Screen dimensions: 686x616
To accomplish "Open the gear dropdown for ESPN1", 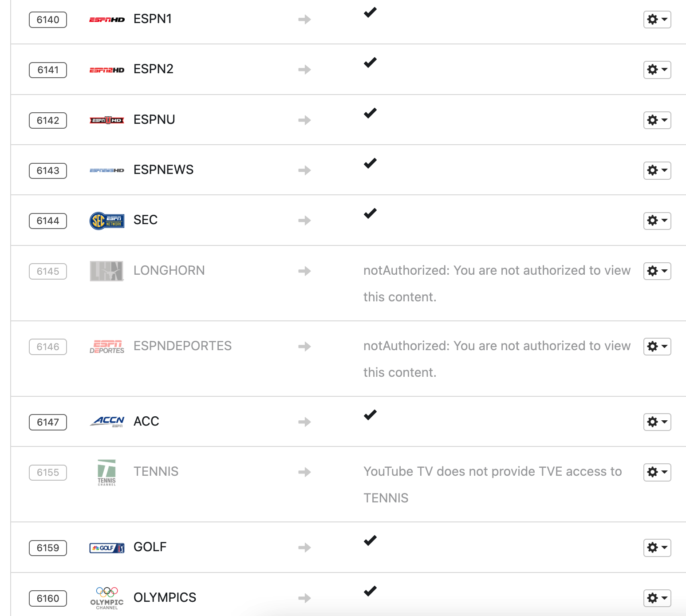I will tap(657, 20).
